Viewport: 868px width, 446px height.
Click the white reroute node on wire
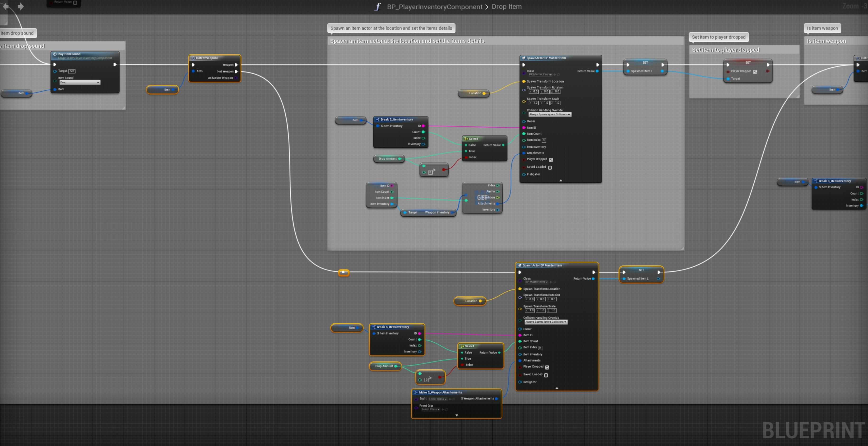click(x=343, y=272)
